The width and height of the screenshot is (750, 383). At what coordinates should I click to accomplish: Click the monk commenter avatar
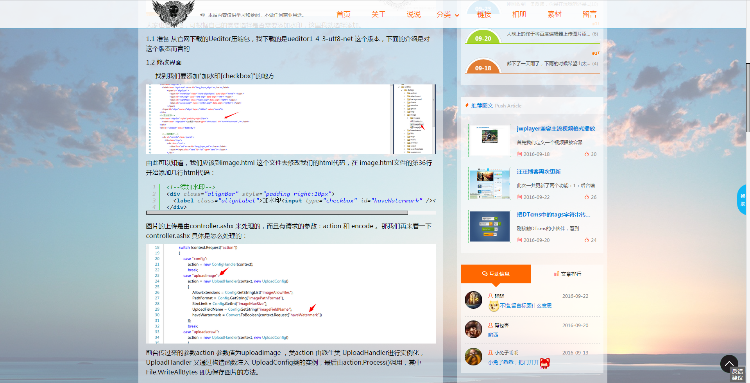click(474, 357)
